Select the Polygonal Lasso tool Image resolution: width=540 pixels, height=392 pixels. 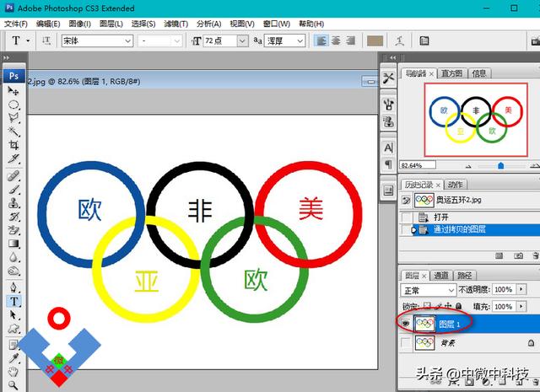tap(13, 118)
